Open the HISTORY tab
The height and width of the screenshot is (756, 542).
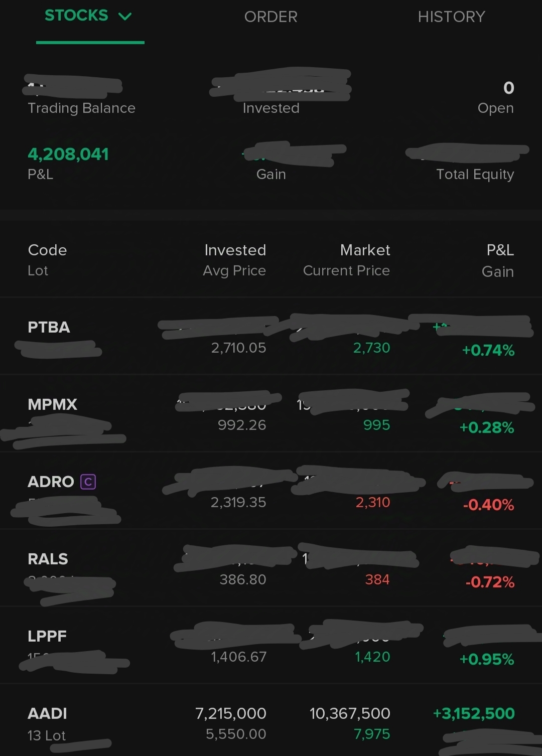[x=451, y=17]
